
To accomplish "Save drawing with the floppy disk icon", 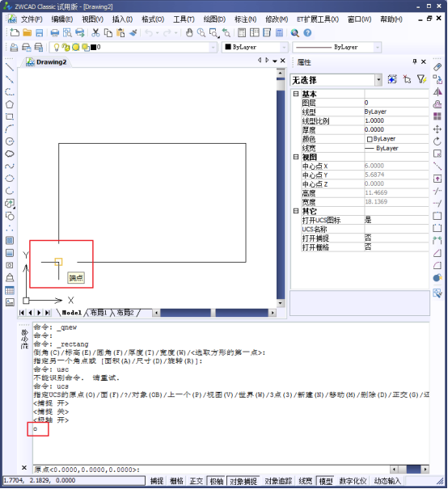I will point(40,33).
